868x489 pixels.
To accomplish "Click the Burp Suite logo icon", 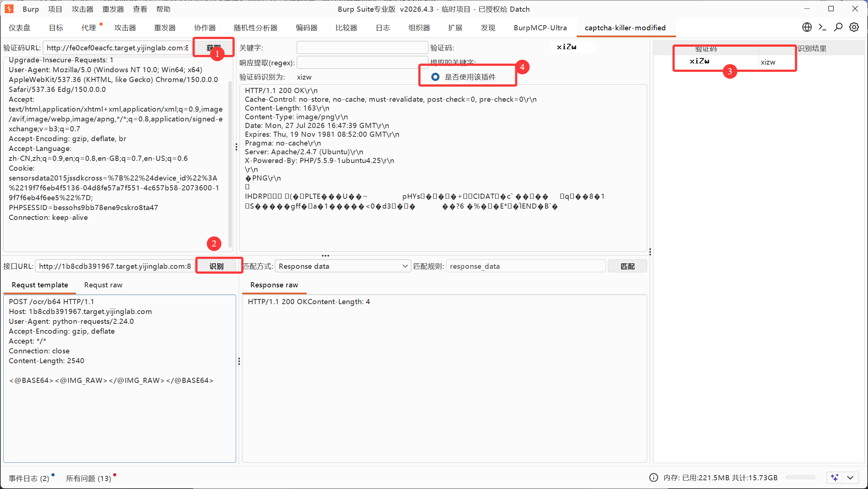I will tap(9, 9).
